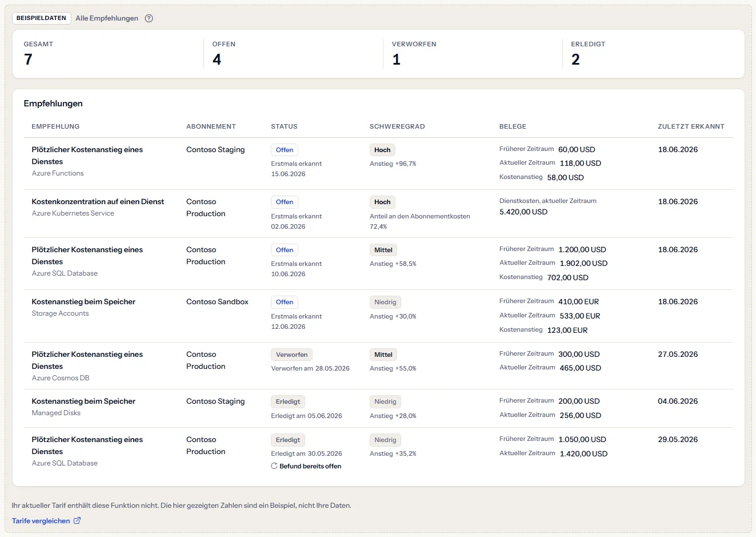The image size is (756, 537).
Task: Click Anteil an den Abonnementkosten 72,4% text
Action: (420, 221)
